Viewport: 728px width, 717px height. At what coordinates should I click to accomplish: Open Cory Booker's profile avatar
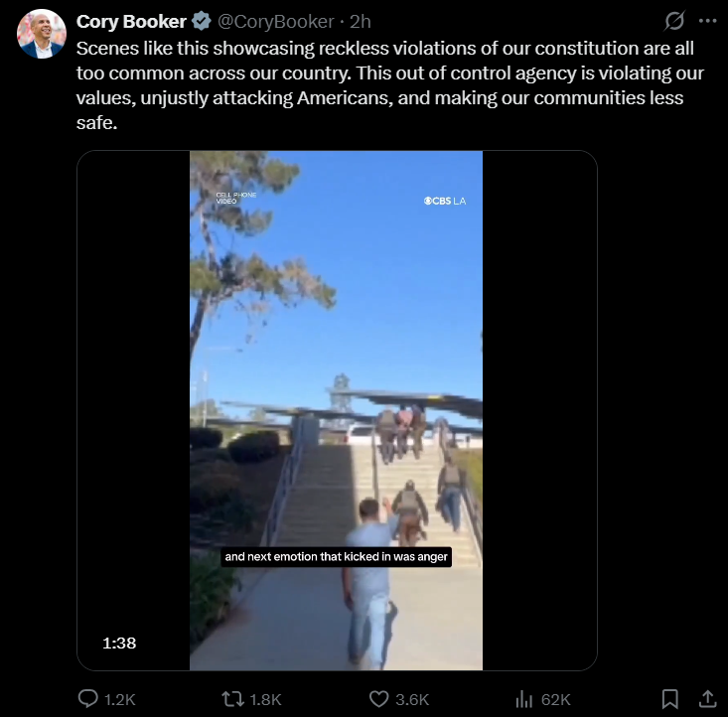[x=42, y=34]
